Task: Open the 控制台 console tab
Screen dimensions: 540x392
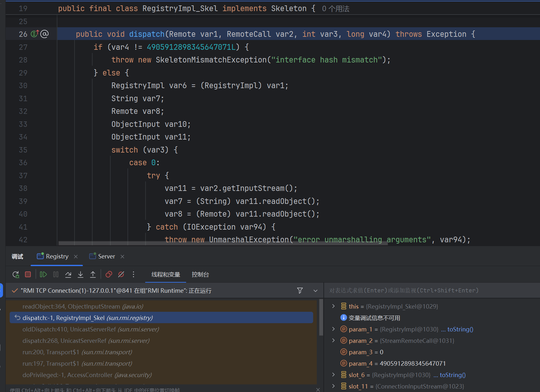Action: pyautogui.click(x=200, y=274)
